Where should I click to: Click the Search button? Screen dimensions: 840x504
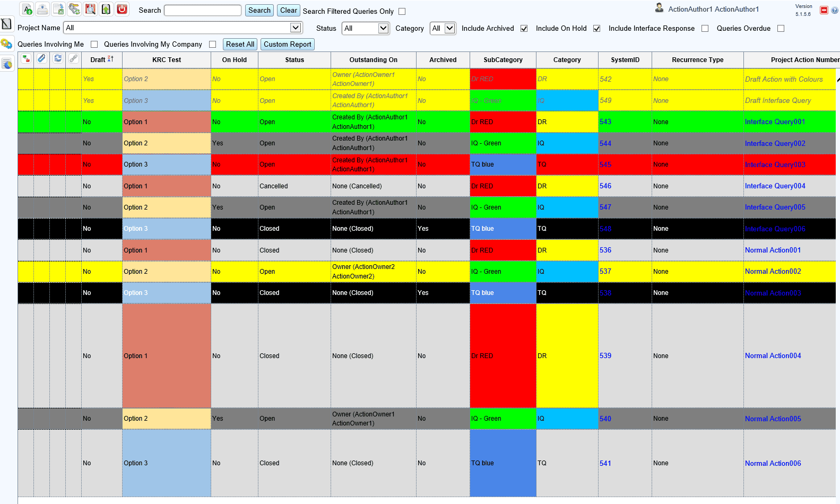(259, 11)
